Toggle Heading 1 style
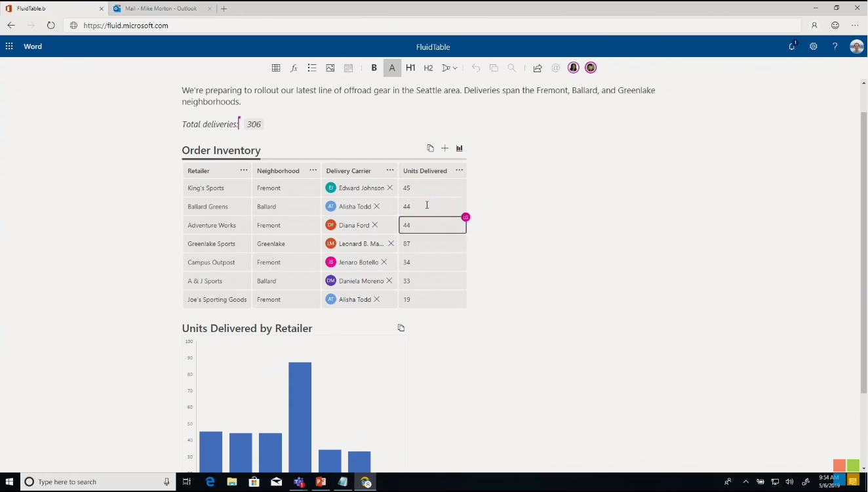The height and width of the screenshot is (492, 868). click(x=410, y=68)
